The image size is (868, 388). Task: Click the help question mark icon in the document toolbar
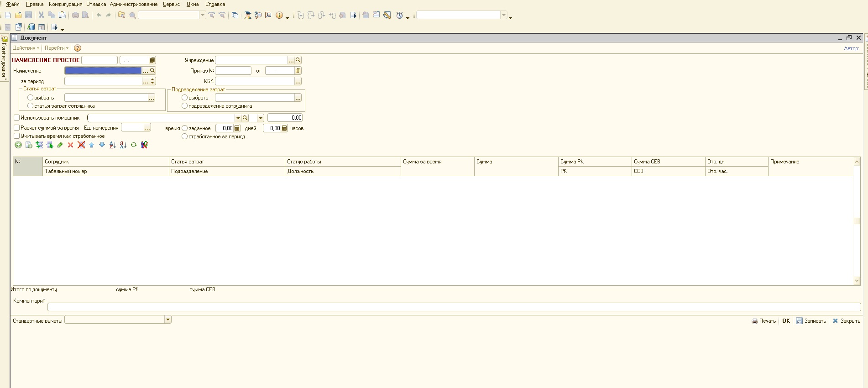[x=78, y=48]
